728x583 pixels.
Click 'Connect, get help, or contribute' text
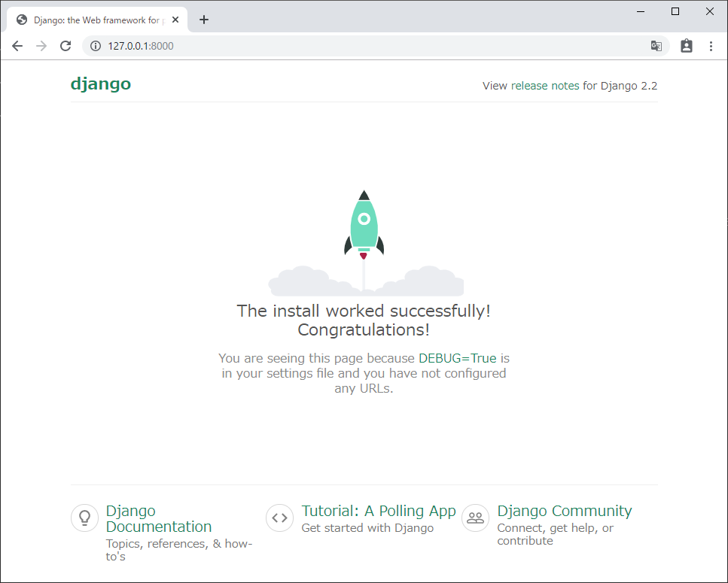click(556, 534)
